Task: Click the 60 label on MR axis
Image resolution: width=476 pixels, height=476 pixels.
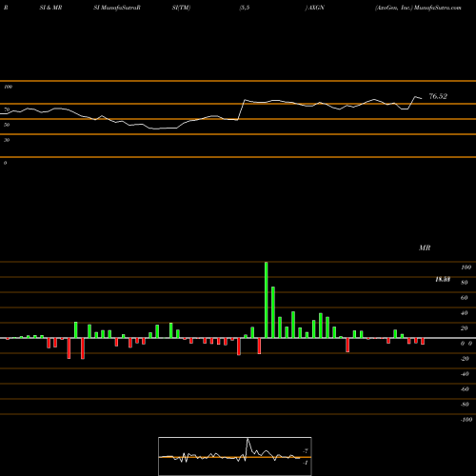Action: pyautogui.click(x=465, y=298)
